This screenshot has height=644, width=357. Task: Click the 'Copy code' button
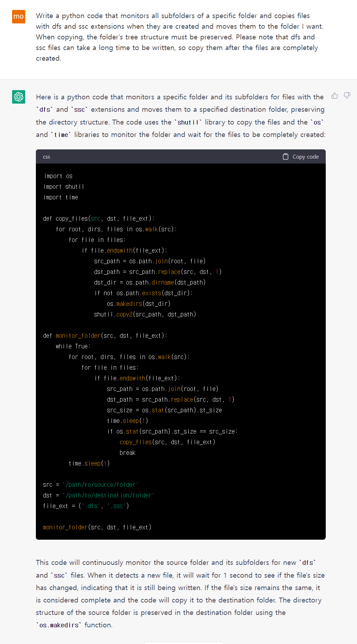(x=301, y=156)
